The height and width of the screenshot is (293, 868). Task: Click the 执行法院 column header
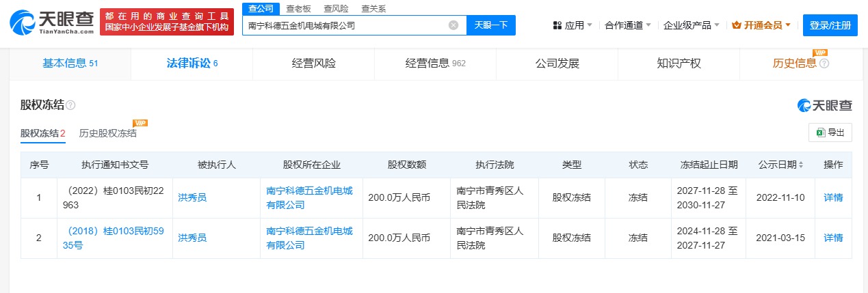(495, 165)
